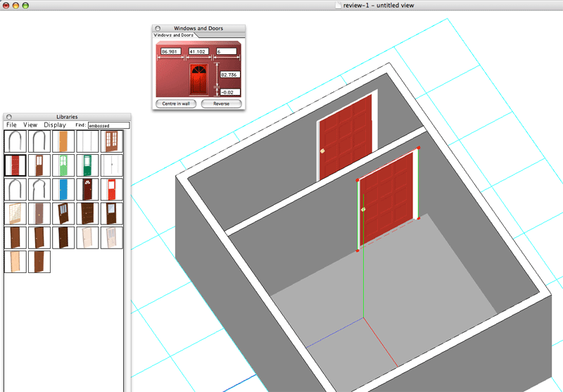This screenshot has height=392, width=563.
Task: Choose the first plain arch opening icon
Action: tap(15, 141)
